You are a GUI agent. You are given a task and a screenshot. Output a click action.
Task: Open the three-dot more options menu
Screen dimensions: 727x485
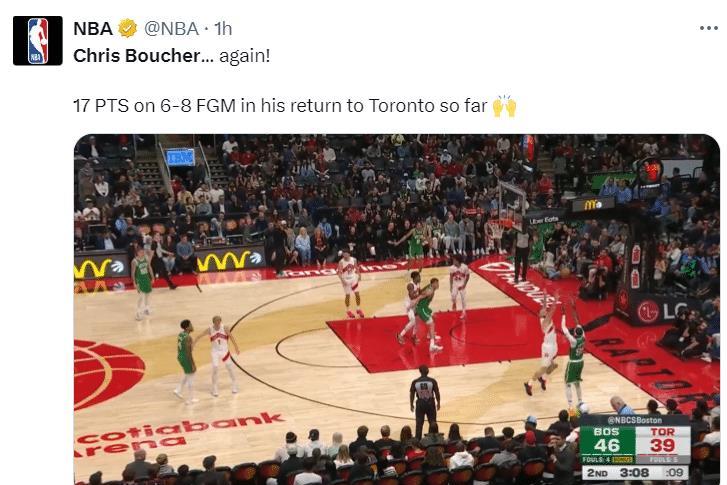pos(708,29)
